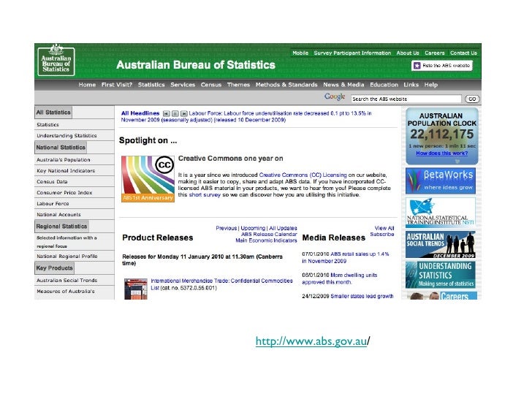This screenshot has width=532, height=399.
Task: Click the All Headlines link
Action: point(140,113)
